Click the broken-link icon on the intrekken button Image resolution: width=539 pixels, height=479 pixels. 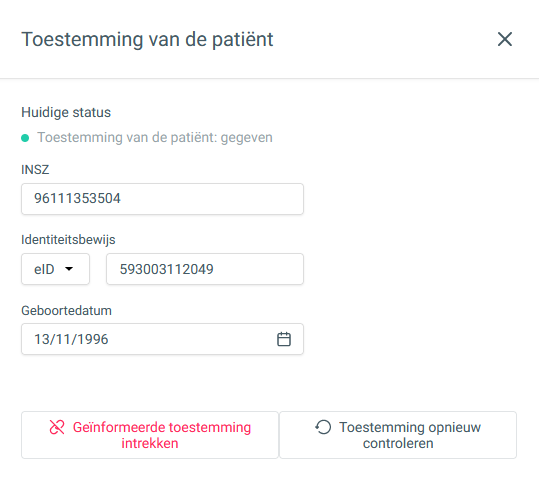point(57,427)
